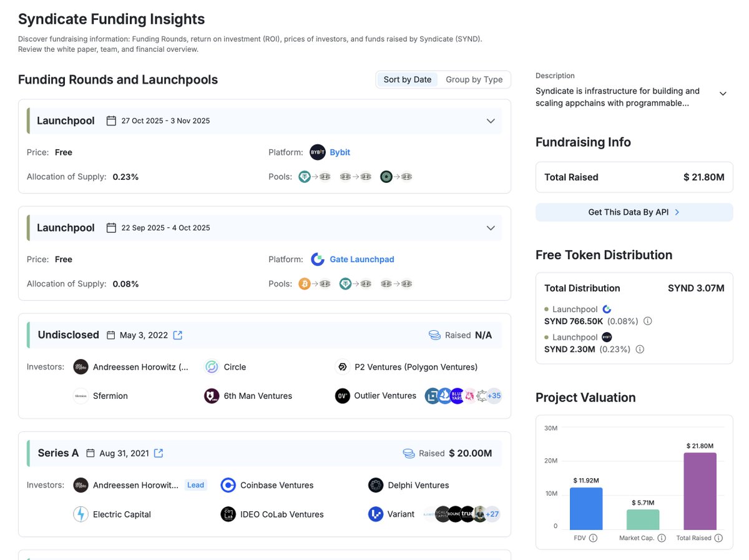Open P2 Ventures (Polygon Ventures) link
The image size is (749, 560).
(x=416, y=367)
